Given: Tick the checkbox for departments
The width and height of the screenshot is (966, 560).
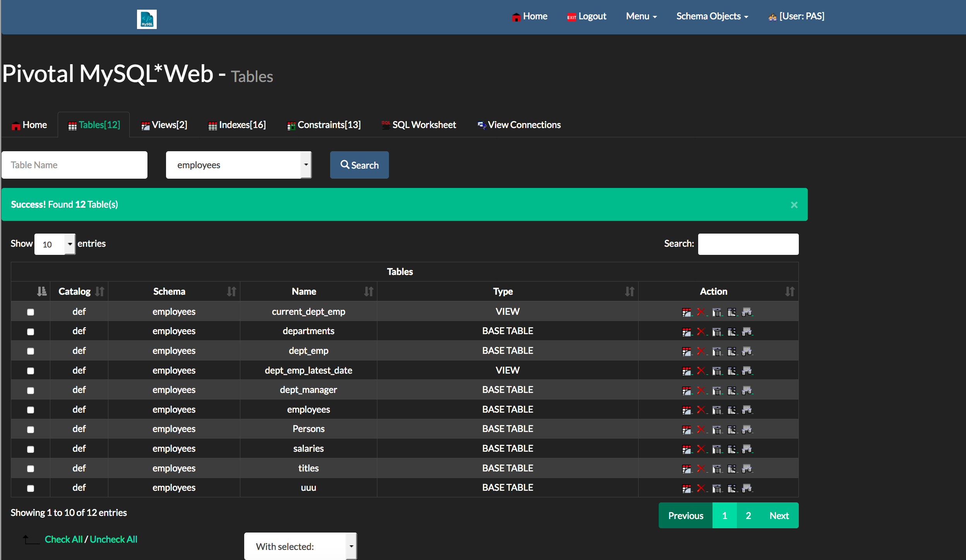Looking at the screenshot, I should pyautogui.click(x=31, y=332).
